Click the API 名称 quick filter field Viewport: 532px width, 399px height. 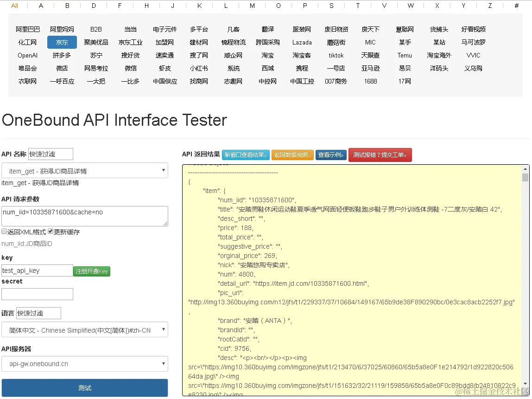[x=51, y=154]
